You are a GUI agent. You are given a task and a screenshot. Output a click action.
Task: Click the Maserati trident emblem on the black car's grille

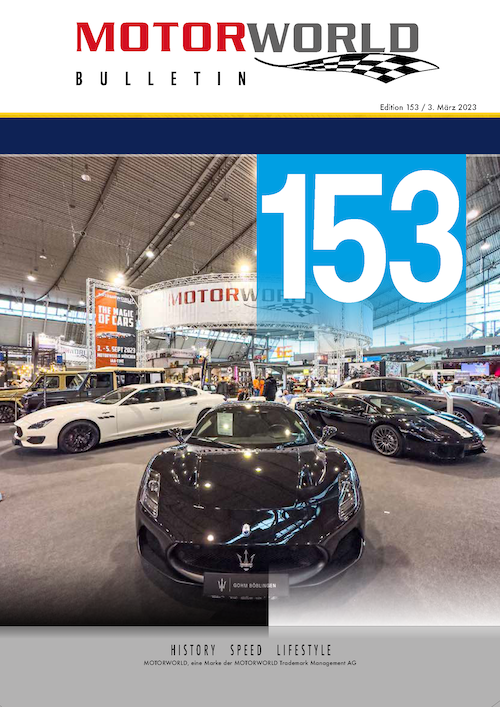pyautogui.click(x=246, y=561)
